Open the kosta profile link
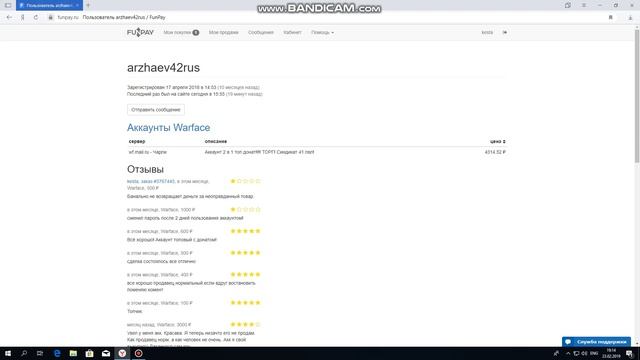The width and height of the screenshot is (640, 360). (487, 32)
